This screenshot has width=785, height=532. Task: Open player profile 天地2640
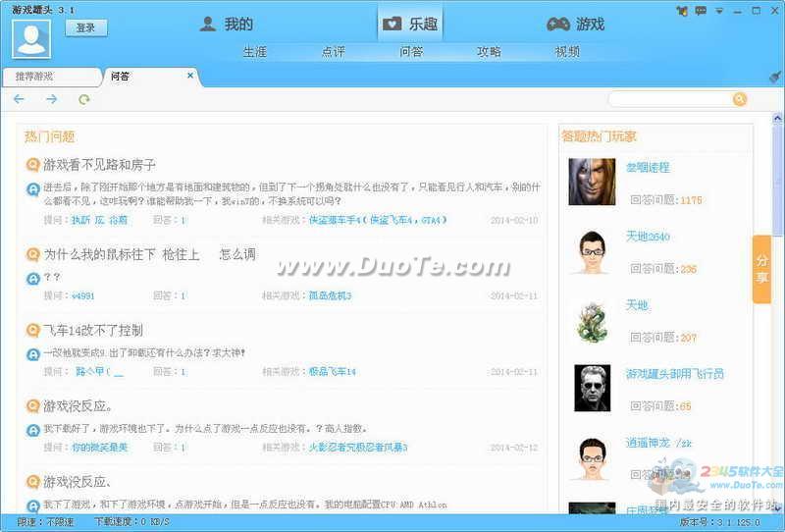[x=648, y=236]
